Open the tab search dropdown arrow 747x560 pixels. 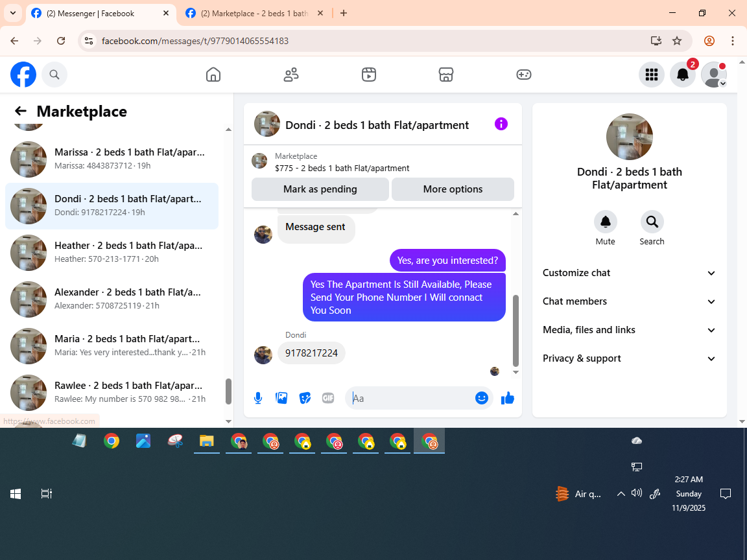coord(13,14)
